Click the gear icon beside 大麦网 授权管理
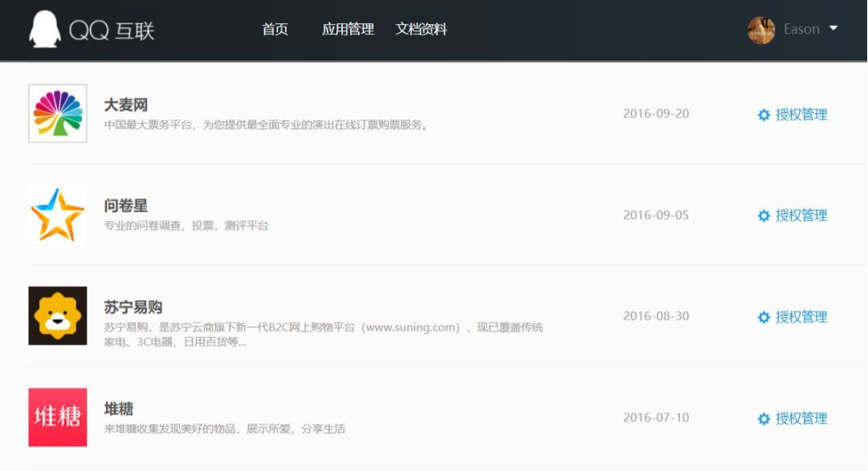 point(764,114)
